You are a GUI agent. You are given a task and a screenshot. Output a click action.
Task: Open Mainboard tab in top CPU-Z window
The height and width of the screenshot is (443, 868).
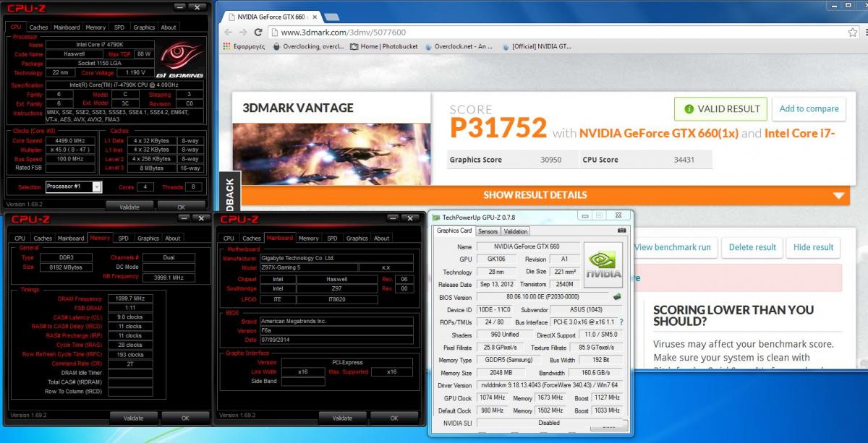tap(67, 27)
